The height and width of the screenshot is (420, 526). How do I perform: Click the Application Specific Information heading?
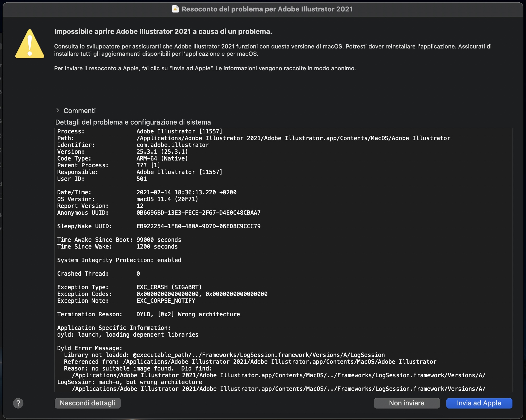tap(114, 328)
